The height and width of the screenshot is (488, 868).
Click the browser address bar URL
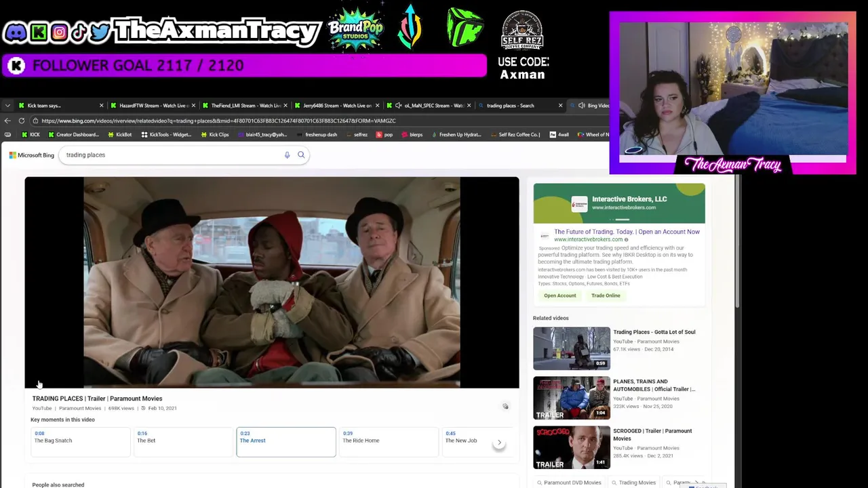point(218,121)
